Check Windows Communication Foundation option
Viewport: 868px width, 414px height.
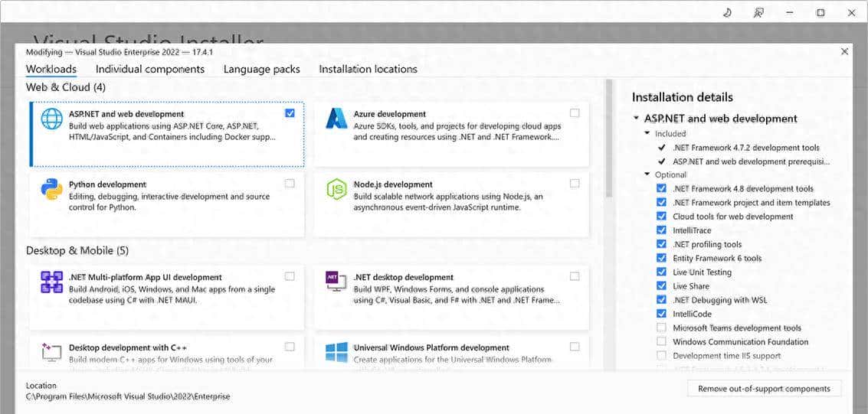coord(661,341)
